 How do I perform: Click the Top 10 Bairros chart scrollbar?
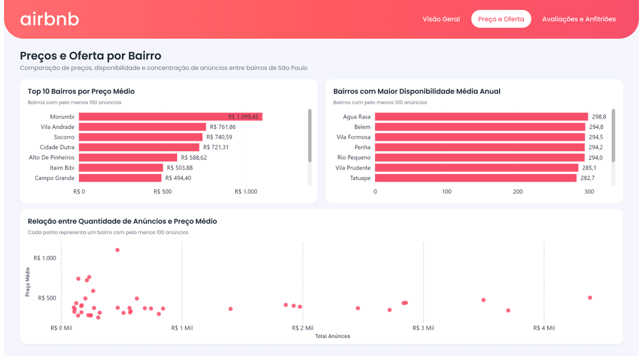click(310, 135)
